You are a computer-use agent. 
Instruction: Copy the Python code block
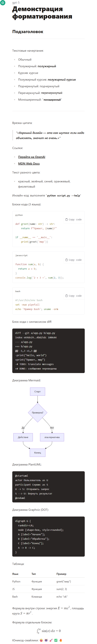[73, 219]
